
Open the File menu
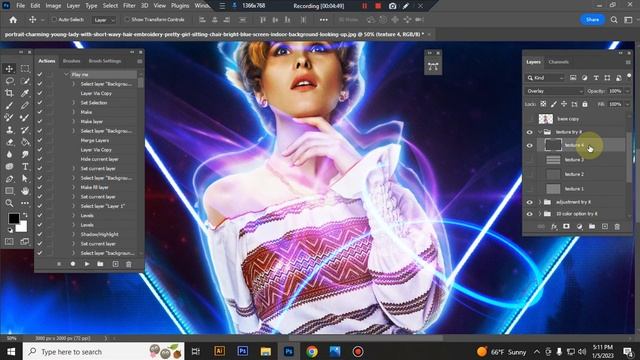pos(20,6)
